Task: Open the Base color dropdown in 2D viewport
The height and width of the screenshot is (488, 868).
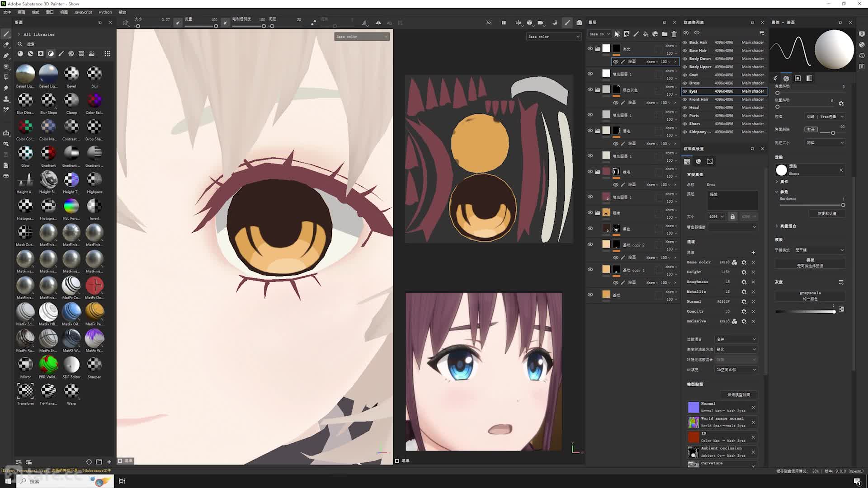Action: coord(554,37)
